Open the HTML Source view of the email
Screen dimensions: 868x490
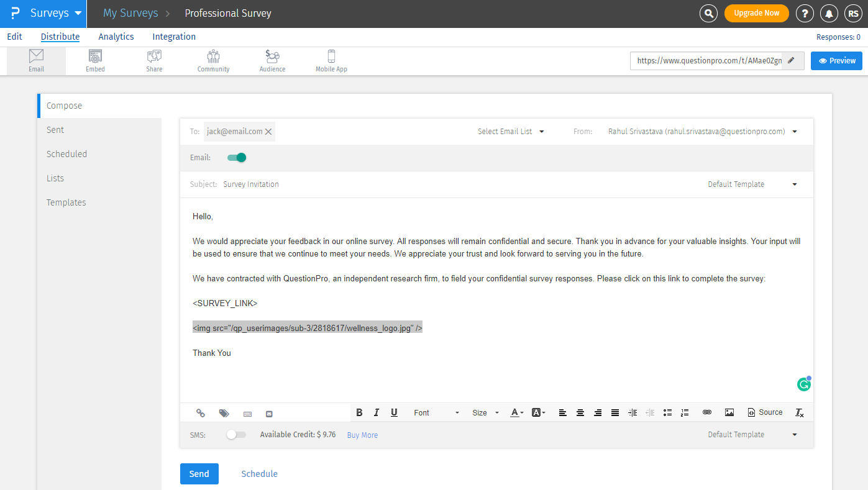[765, 412]
